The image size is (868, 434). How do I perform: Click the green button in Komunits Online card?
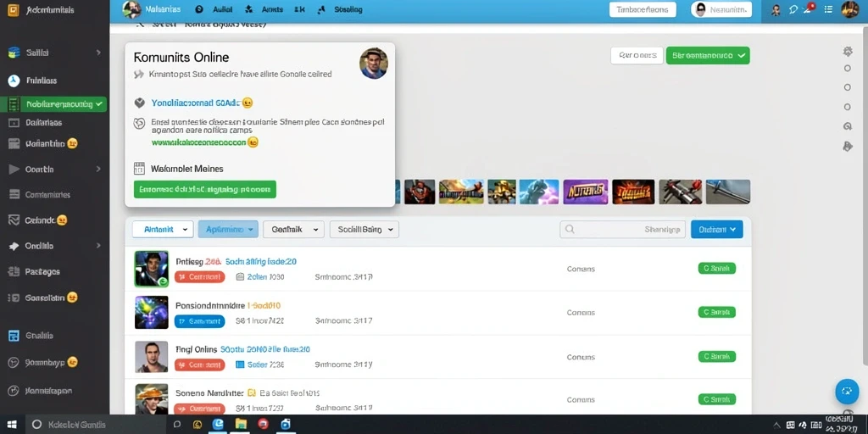pos(205,189)
